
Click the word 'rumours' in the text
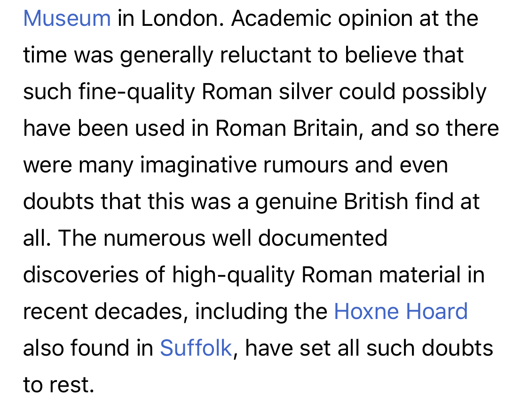coord(306,165)
